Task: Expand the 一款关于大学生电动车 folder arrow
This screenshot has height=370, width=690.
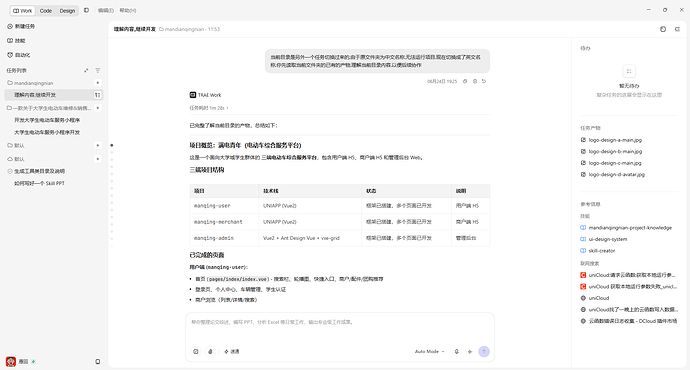Action: click(98, 108)
